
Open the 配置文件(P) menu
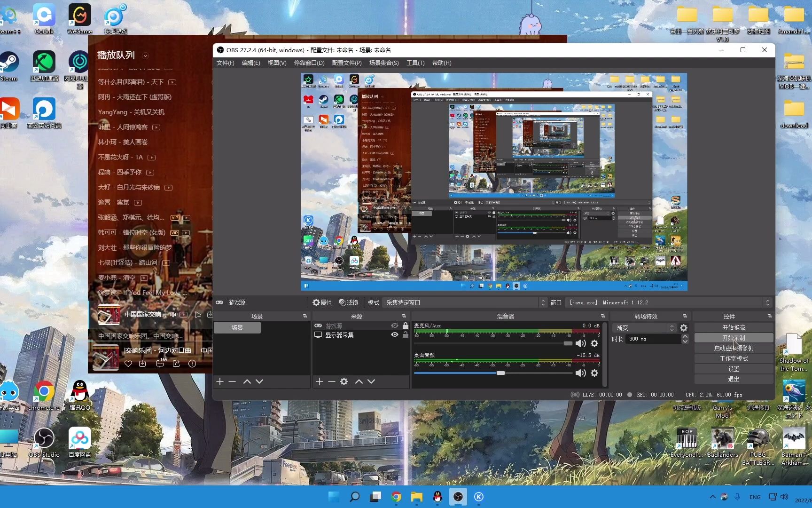click(347, 63)
